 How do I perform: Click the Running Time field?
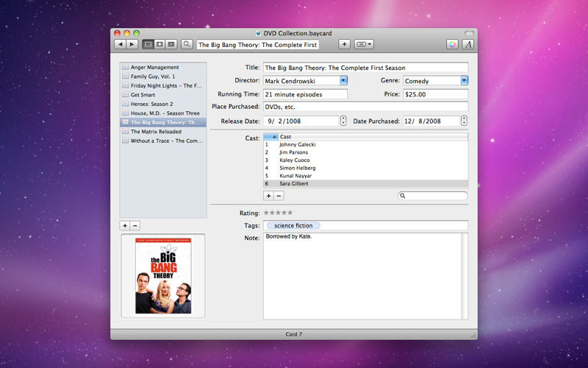(x=305, y=94)
